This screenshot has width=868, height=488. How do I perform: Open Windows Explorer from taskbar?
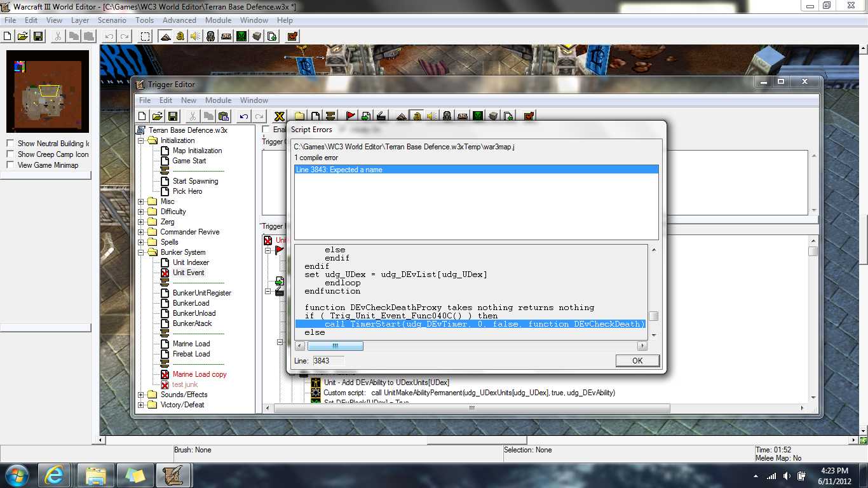96,475
